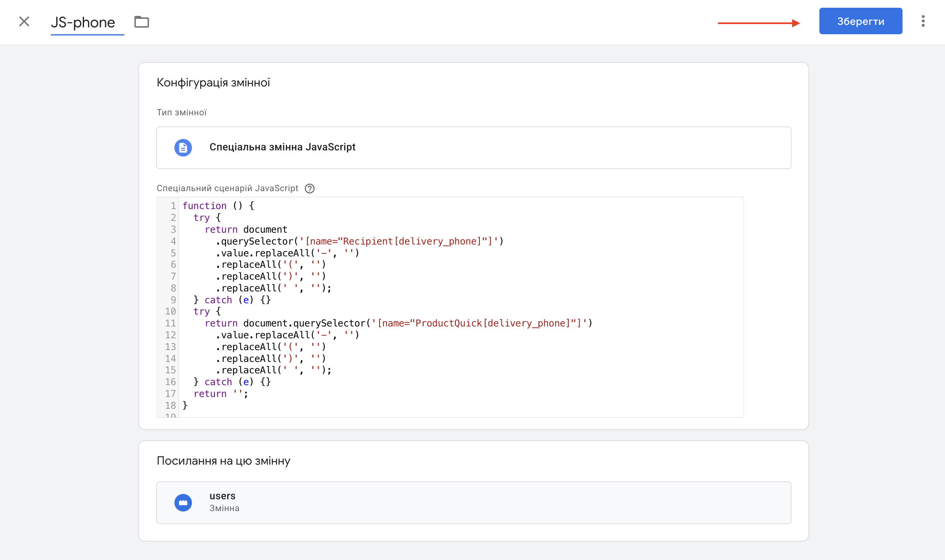Image resolution: width=945 pixels, height=560 pixels.
Task: Click the users variable brick icon
Action: [x=183, y=503]
